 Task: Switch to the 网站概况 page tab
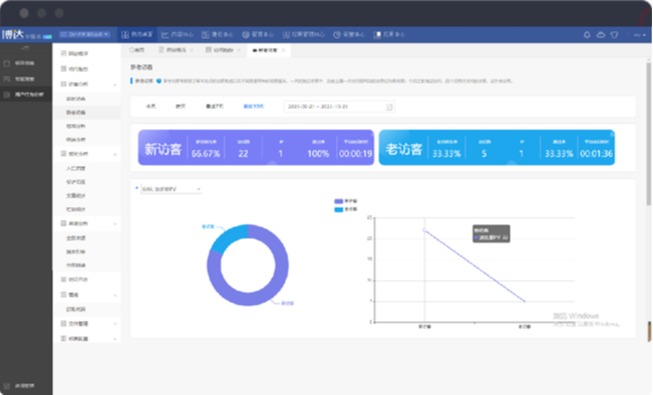pos(172,50)
